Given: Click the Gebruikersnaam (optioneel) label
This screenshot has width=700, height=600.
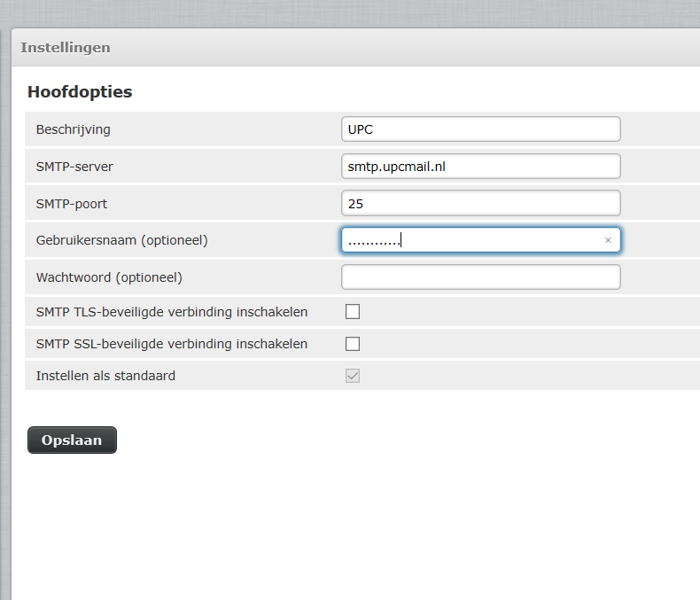Looking at the screenshot, I should (x=122, y=240).
